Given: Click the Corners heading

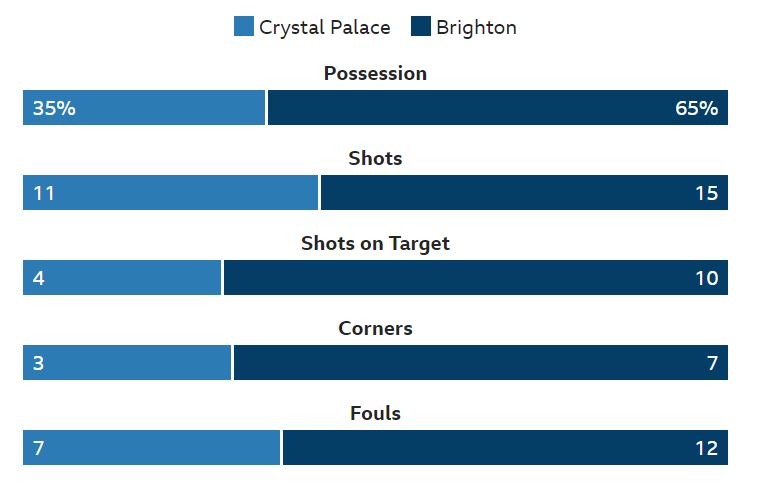Looking at the screenshot, I should click(375, 328).
